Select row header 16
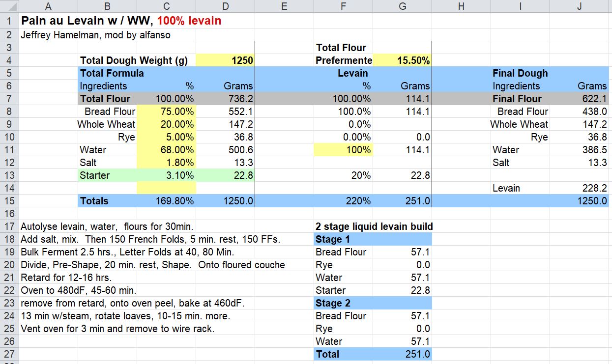The image size is (612, 364). [x=9, y=214]
